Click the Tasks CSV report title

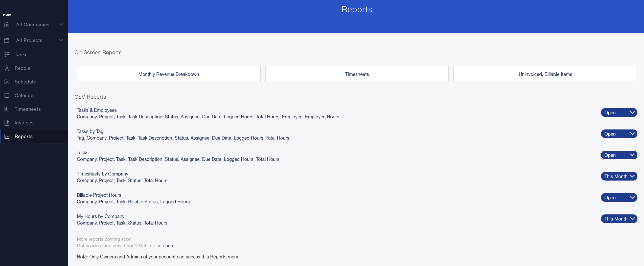coord(82,152)
